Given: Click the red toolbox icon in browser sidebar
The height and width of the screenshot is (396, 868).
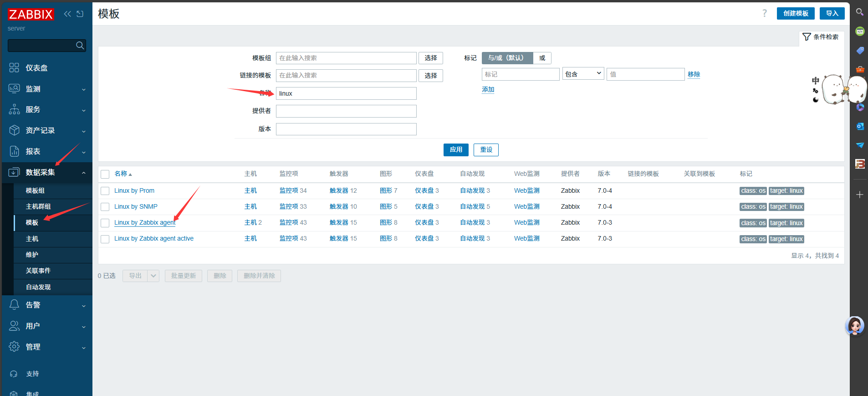Looking at the screenshot, I should [x=860, y=69].
